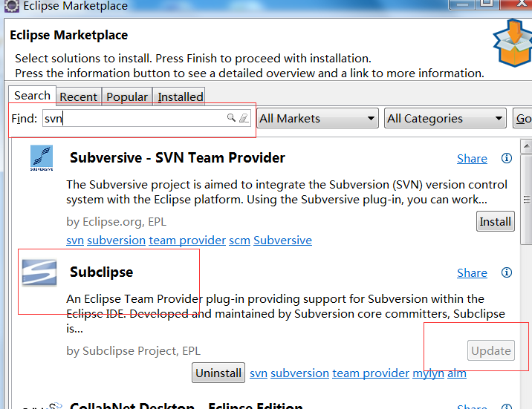Screen dimensions: 532x409
Task: Click the Find text input field
Action: coord(146,118)
